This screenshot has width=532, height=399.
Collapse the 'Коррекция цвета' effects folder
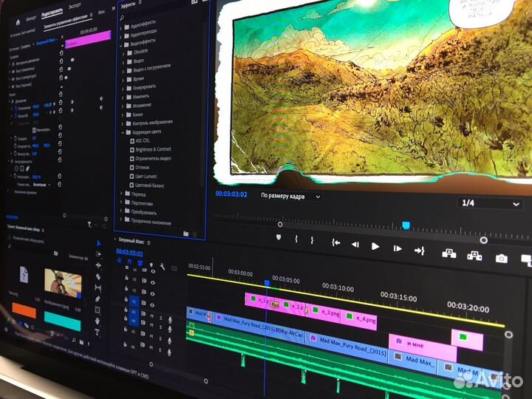pyautogui.click(x=123, y=131)
